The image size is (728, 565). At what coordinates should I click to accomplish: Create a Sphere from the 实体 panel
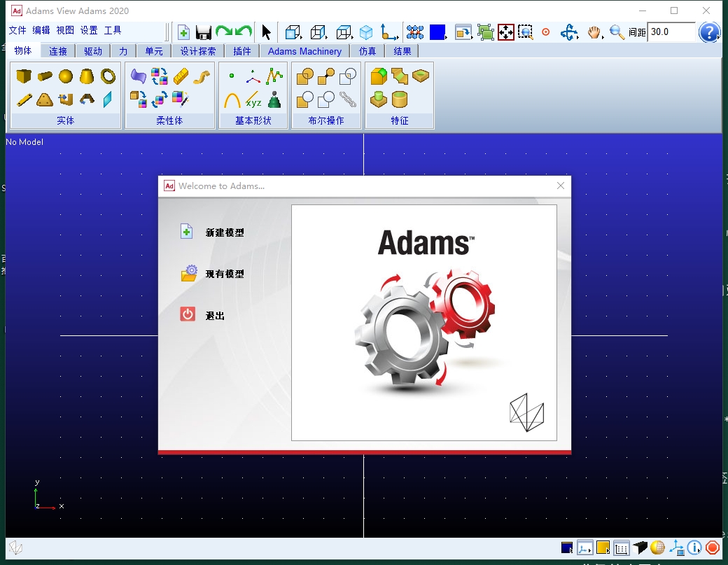pyautogui.click(x=64, y=76)
